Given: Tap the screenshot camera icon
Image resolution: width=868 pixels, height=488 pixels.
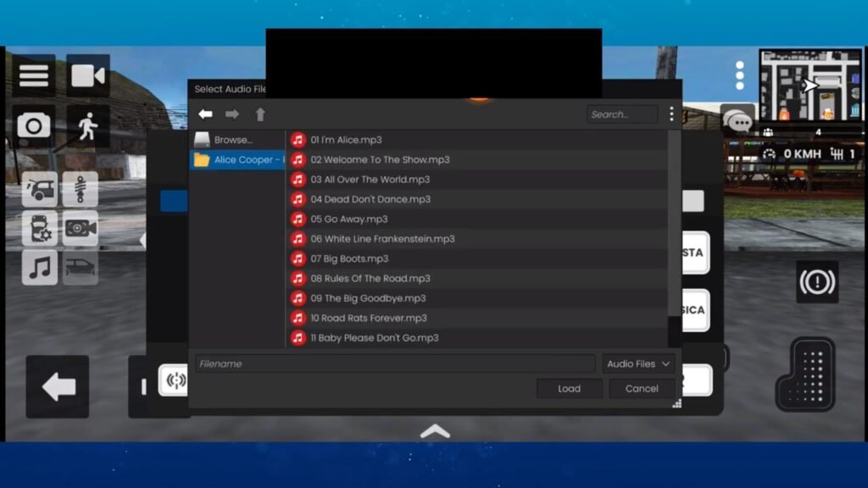Looking at the screenshot, I should (x=34, y=126).
